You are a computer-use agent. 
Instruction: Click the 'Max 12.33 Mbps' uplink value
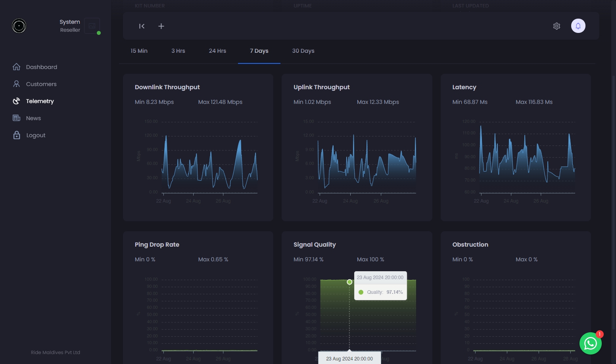(x=378, y=102)
